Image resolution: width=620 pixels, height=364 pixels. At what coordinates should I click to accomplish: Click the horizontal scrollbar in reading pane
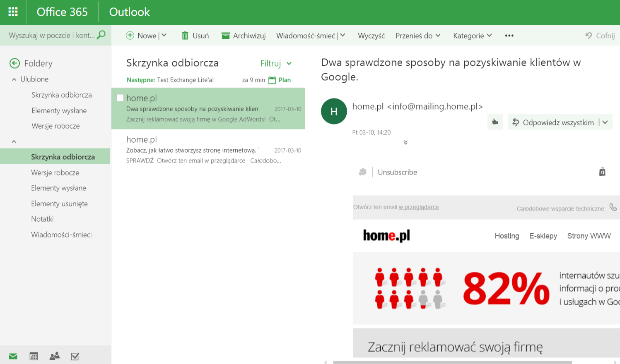click(x=452, y=362)
